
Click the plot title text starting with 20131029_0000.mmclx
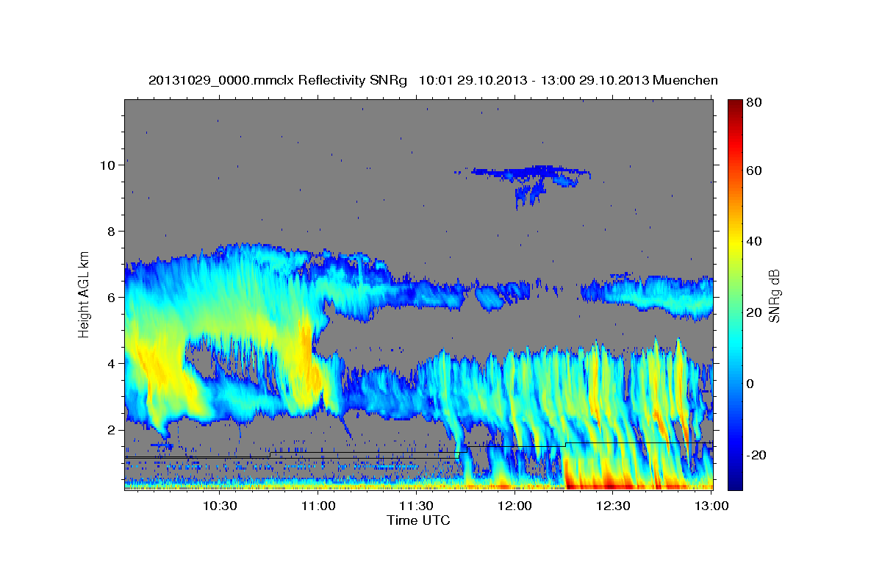[433, 80]
